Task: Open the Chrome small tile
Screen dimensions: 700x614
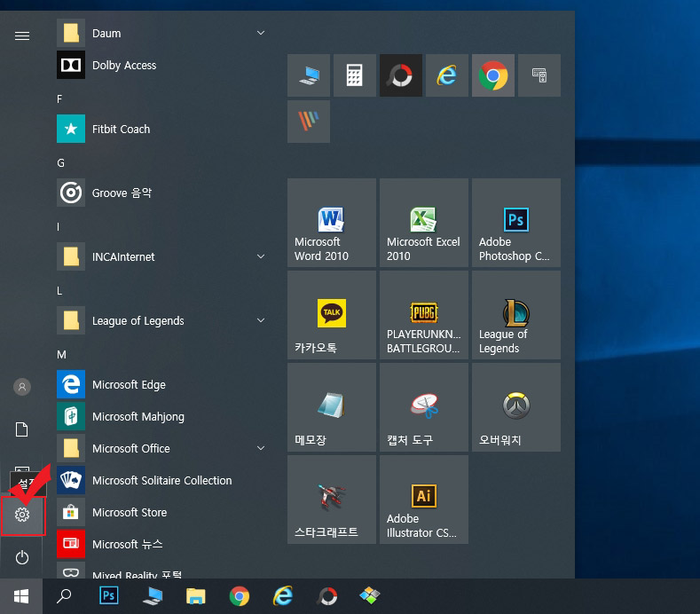Action: [x=493, y=75]
